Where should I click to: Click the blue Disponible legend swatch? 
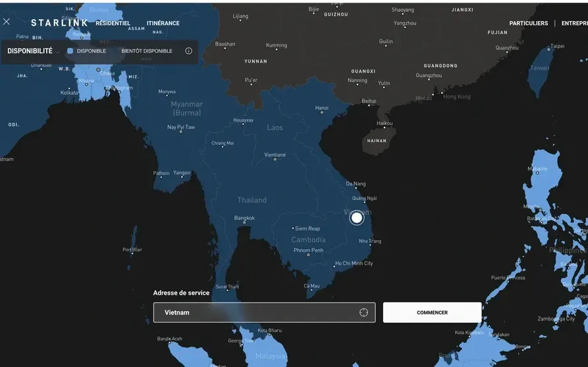click(70, 51)
